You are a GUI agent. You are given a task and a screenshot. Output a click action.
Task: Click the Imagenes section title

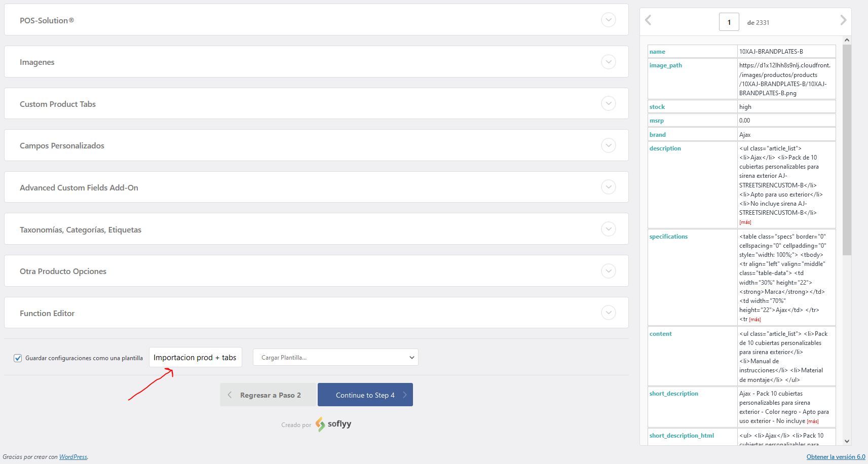[37, 62]
